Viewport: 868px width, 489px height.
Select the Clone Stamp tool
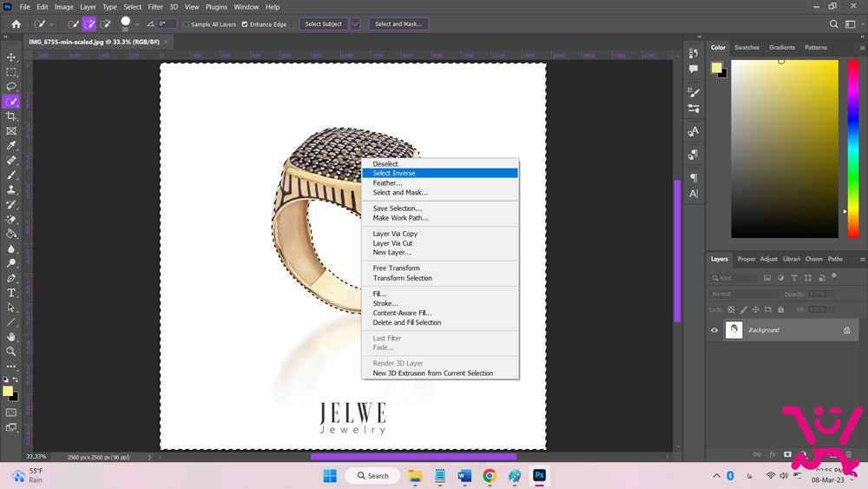click(x=11, y=189)
